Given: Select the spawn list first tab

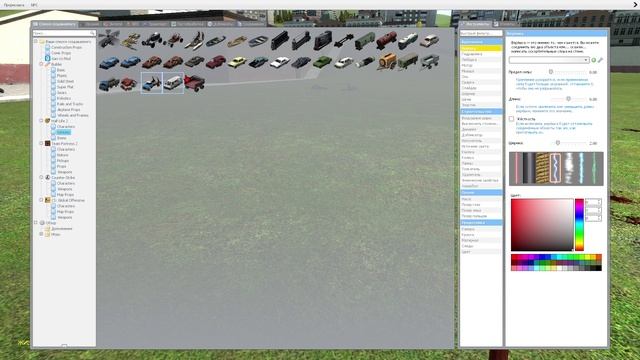Looking at the screenshot, I should pos(54,24).
